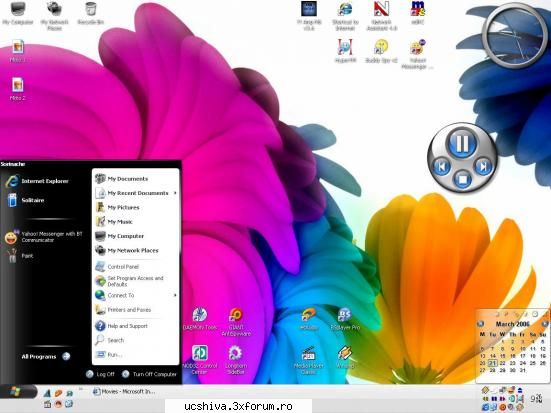Select date 31 in the calendar
This screenshot has height=413, width=551.
pyautogui.click(x=523, y=370)
